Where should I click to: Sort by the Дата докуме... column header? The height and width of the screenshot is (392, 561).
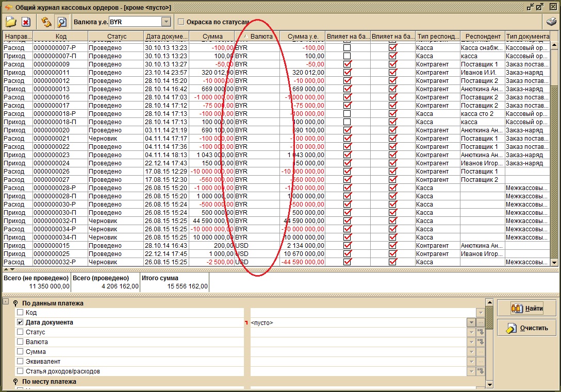(167, 37)
